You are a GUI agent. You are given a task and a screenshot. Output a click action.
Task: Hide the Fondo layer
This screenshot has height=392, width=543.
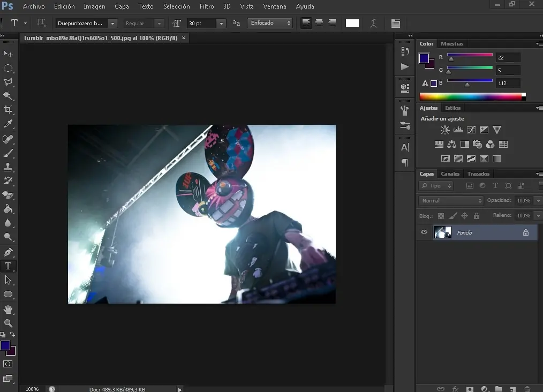click(x=424, y=232)
